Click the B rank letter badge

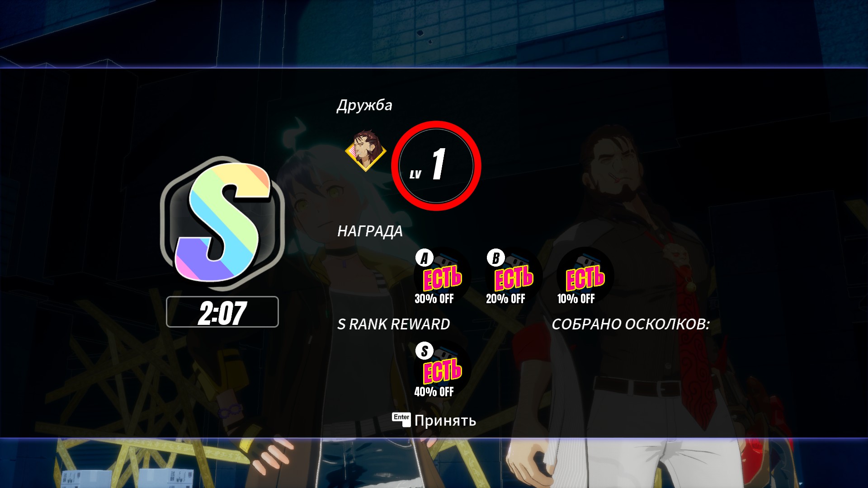point(495,258)
